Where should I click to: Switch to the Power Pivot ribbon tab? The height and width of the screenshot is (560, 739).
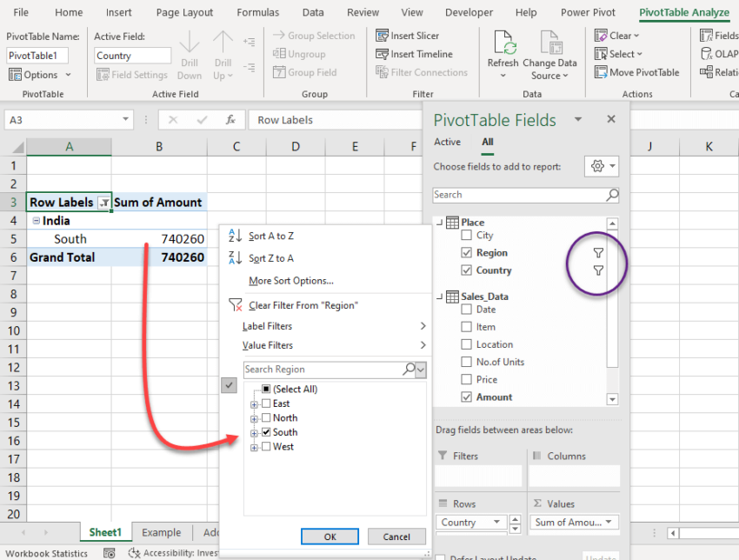pyautogui.click(x=587, y=12)
